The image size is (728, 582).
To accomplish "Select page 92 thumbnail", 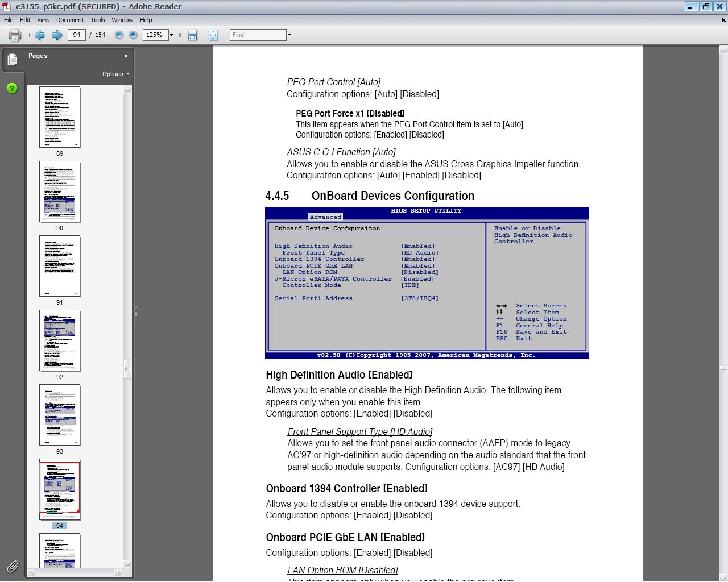I will tap(60, 340).
